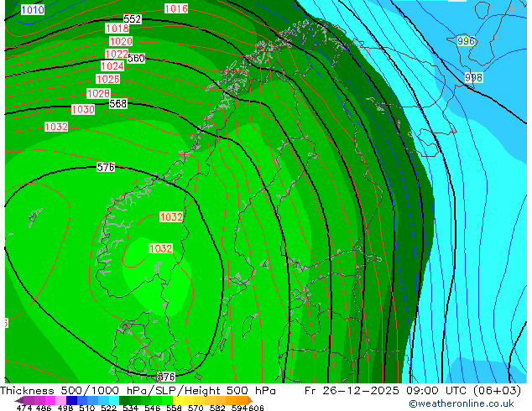Click the 546 legend value
Screen dimensions: 532x411
[x=152, y=408]
